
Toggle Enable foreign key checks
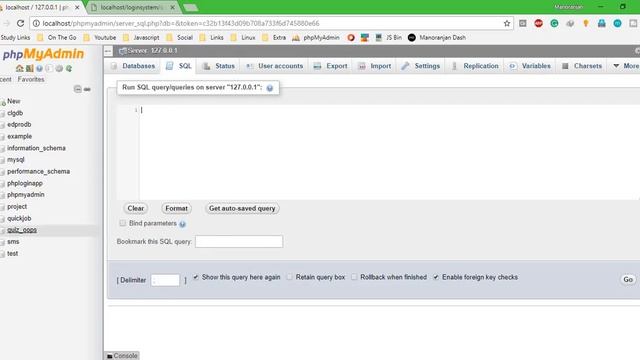click(x=436, y=277)
